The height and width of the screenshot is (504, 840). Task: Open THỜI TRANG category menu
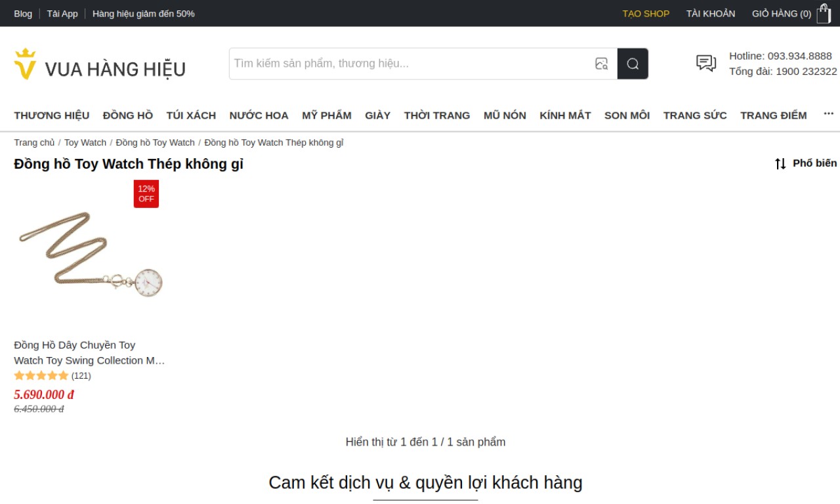click(x=437, y=115)
